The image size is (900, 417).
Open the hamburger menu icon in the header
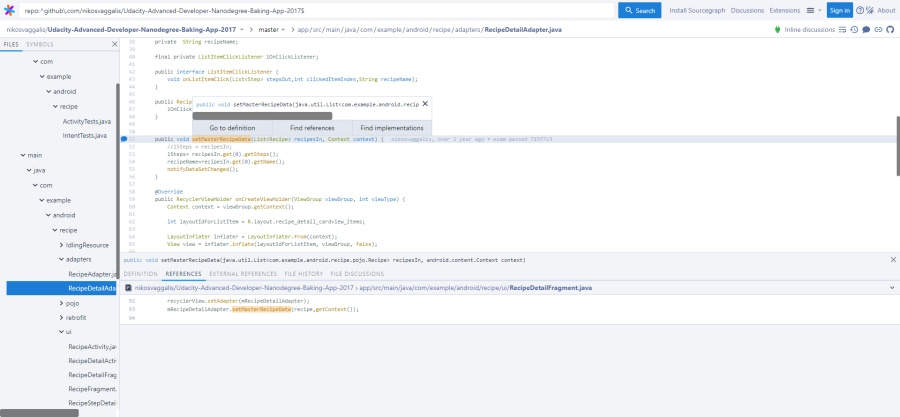pyautogui.click(x=810, y=10)
